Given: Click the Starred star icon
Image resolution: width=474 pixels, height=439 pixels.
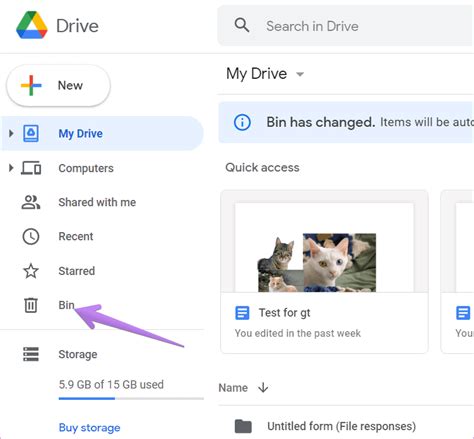Looking at the screenshot, I should 31,271.
